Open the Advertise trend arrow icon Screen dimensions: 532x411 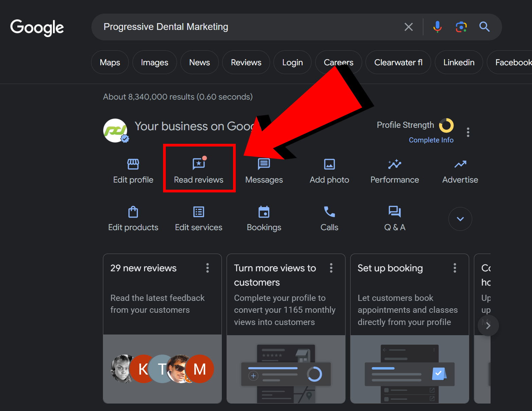pos(460,164)
